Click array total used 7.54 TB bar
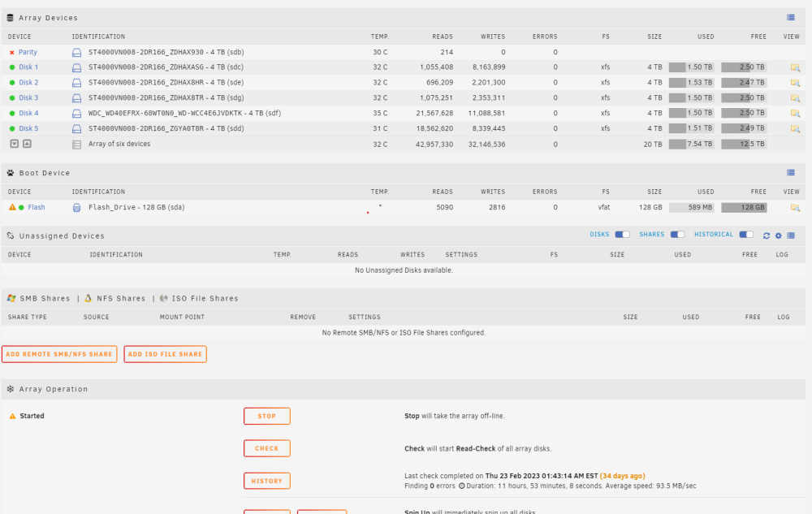Screen dimensions: 812x514 [691, 144]
